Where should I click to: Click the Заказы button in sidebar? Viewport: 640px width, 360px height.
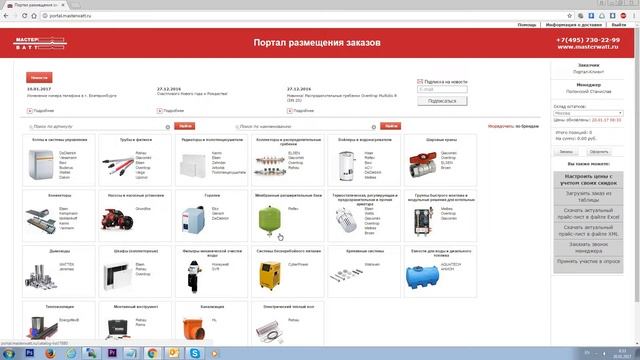[x=566, y=152]
